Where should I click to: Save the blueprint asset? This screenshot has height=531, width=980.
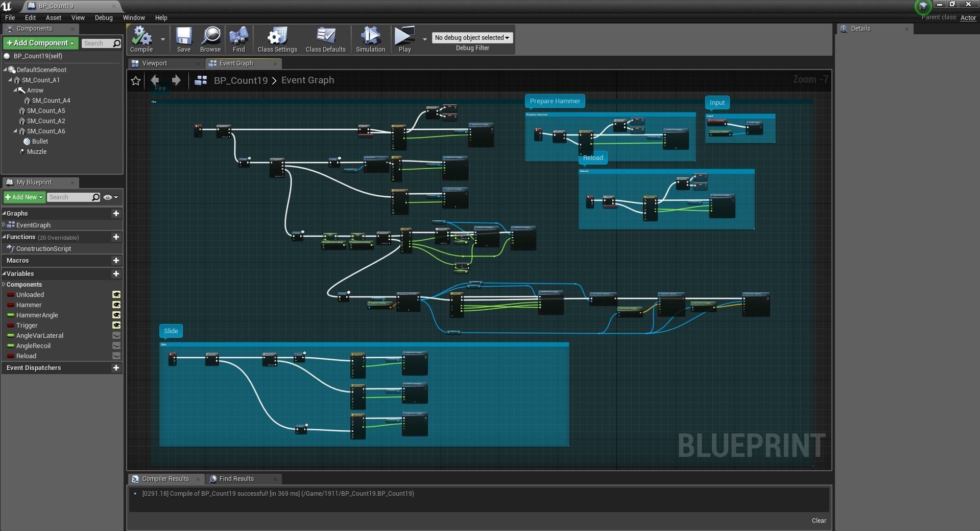pyautogui.click(x=184, y=39)
